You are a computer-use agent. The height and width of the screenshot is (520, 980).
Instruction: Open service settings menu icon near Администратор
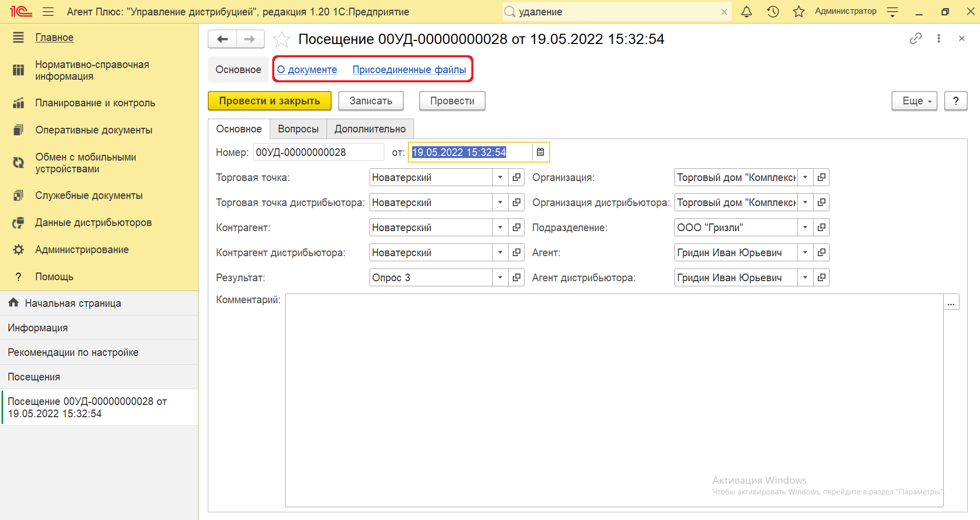[892, 11]
